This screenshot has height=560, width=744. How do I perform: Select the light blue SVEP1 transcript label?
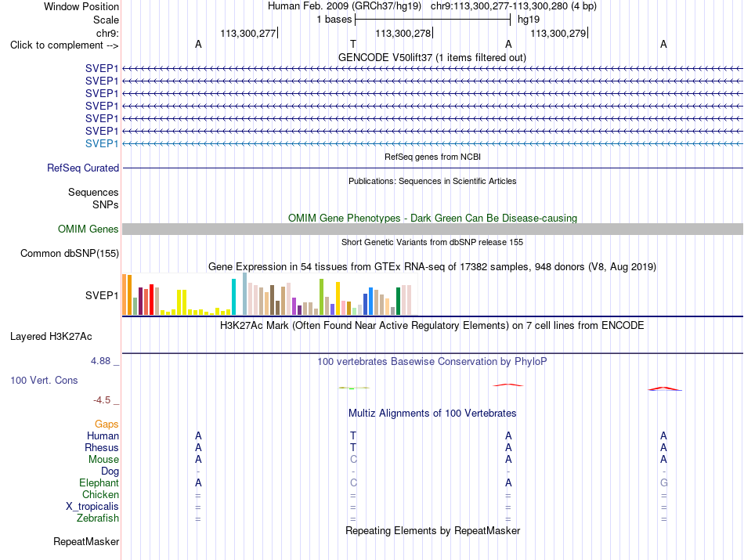point(102,143)
